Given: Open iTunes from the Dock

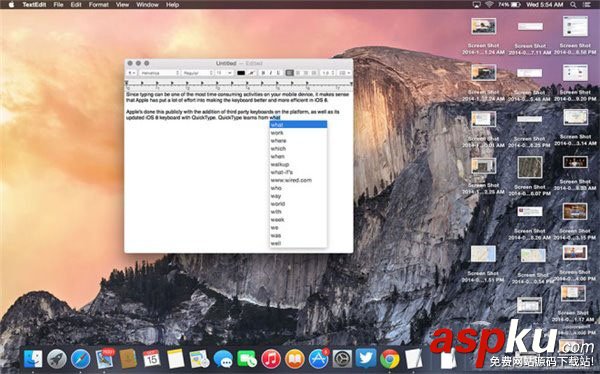Looking at the screenshot, I should 271,359.
